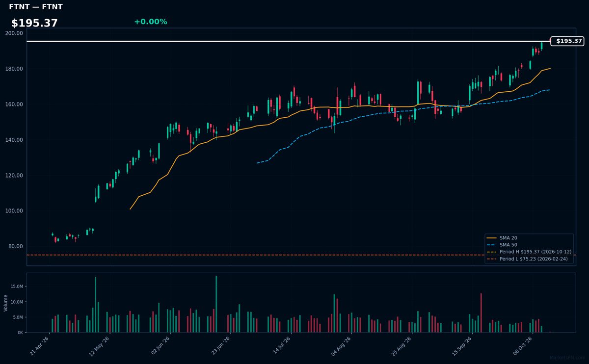589x364 pixels.
Task: Click the Volume axis title
Action: (x=6, y=303)
